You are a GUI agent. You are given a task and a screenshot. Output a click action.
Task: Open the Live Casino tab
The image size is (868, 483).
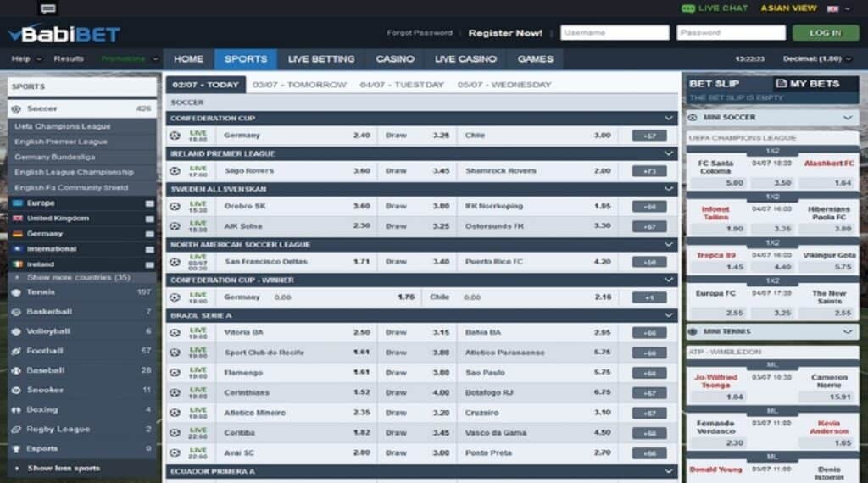pos(465,59)
